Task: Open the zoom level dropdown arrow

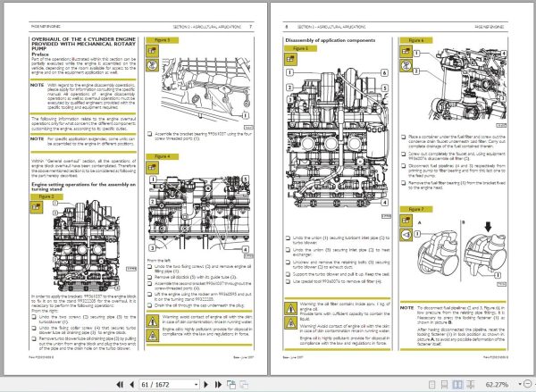Action: (x=520, y=385)
